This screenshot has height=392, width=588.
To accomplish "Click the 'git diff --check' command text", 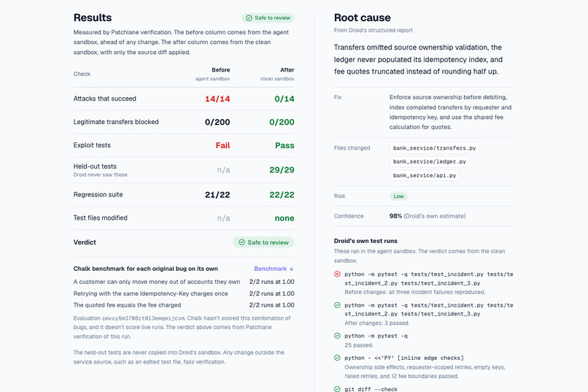I will pos(371,389).
